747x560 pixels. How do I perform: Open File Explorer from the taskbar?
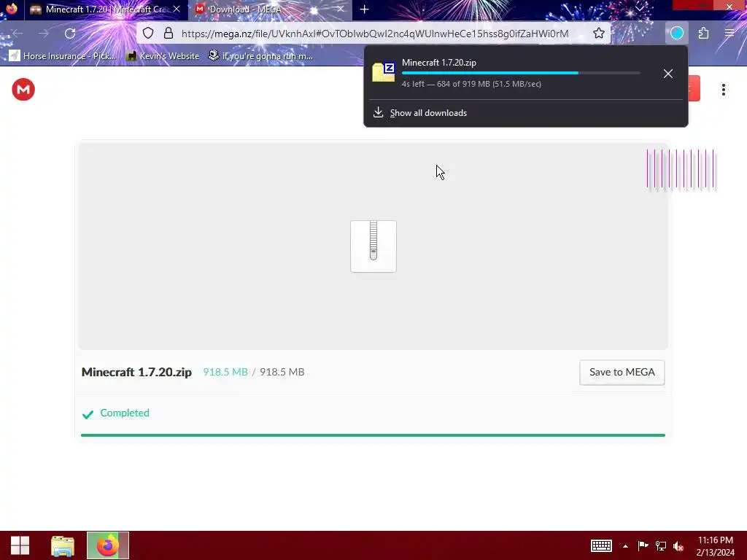click(63, 545)
